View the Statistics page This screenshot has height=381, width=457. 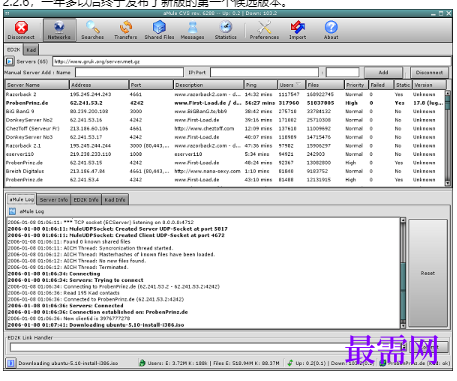click(226, 30)
